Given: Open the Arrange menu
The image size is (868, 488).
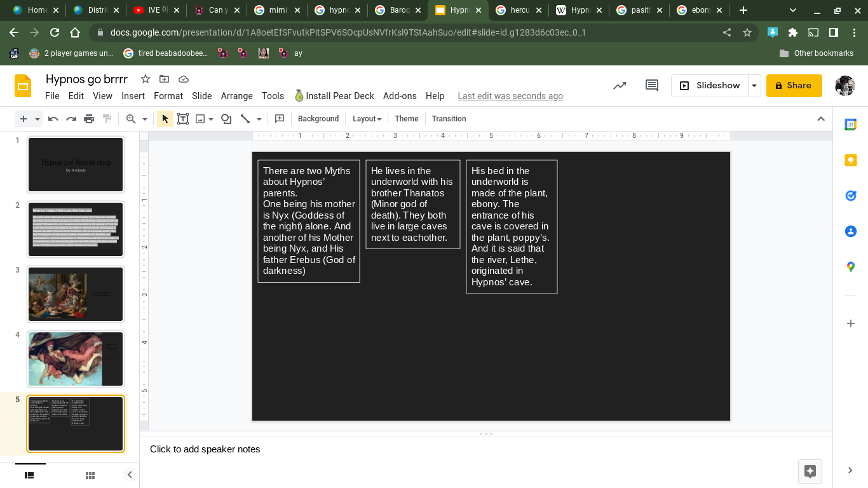Looking at the screenshot, I should [237, 96].
